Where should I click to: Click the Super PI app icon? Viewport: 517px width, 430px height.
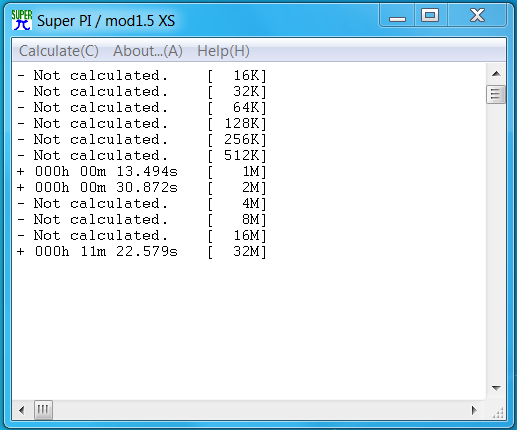[22, 20]
